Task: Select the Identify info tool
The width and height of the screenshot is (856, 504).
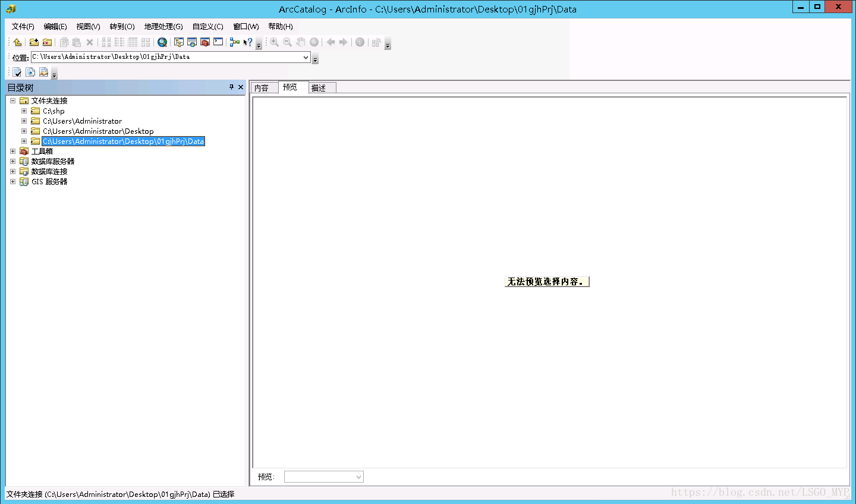Action: pos(360,42)
